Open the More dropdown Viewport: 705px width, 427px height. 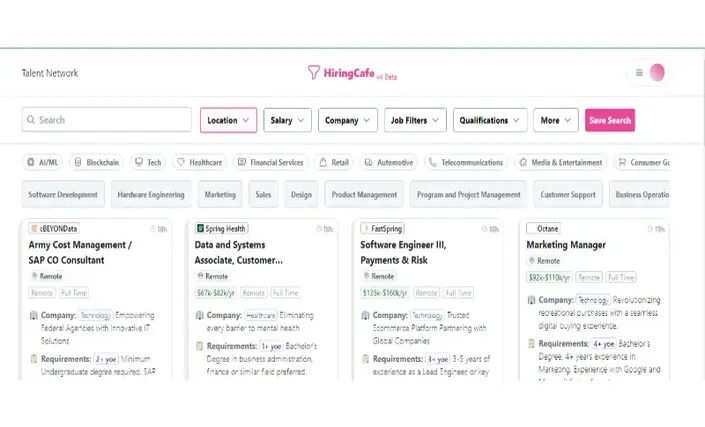[x=556, y=120]
